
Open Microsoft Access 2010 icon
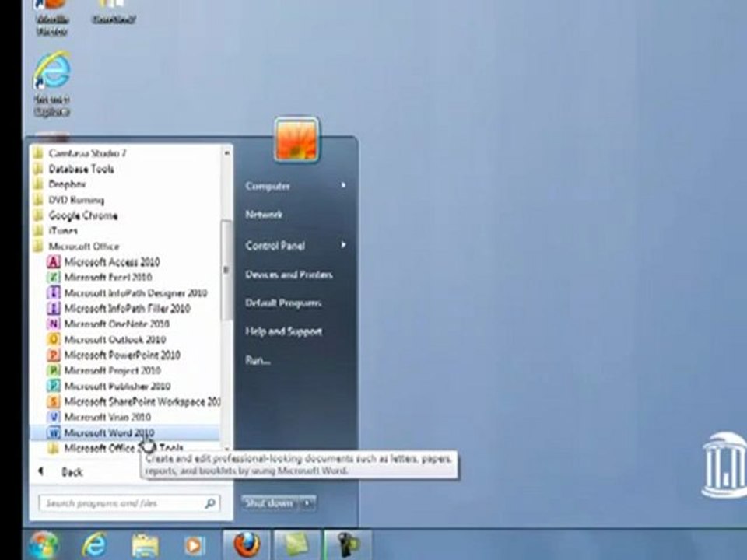coord(54,261)
